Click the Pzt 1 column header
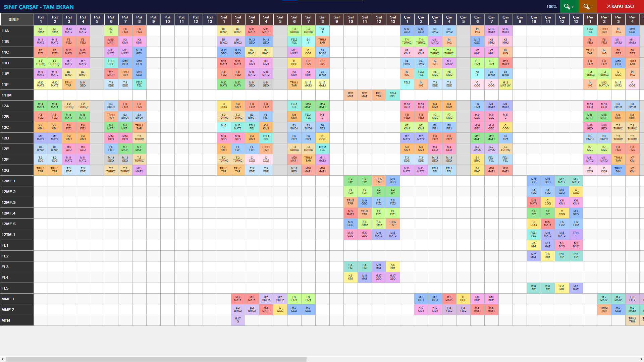The image size is (644, 362). click(41, 19)
